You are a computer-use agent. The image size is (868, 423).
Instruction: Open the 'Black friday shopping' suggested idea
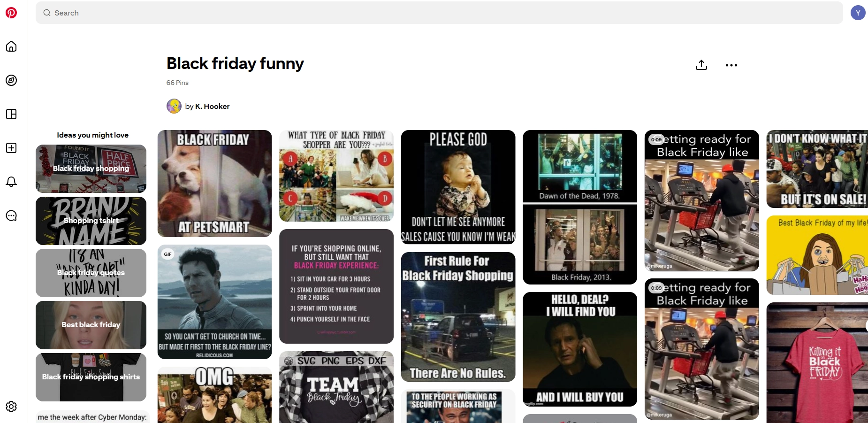tap(91, 169)
